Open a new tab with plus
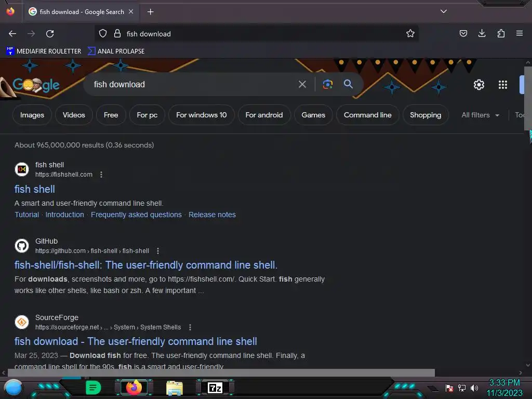 point(150,12)
